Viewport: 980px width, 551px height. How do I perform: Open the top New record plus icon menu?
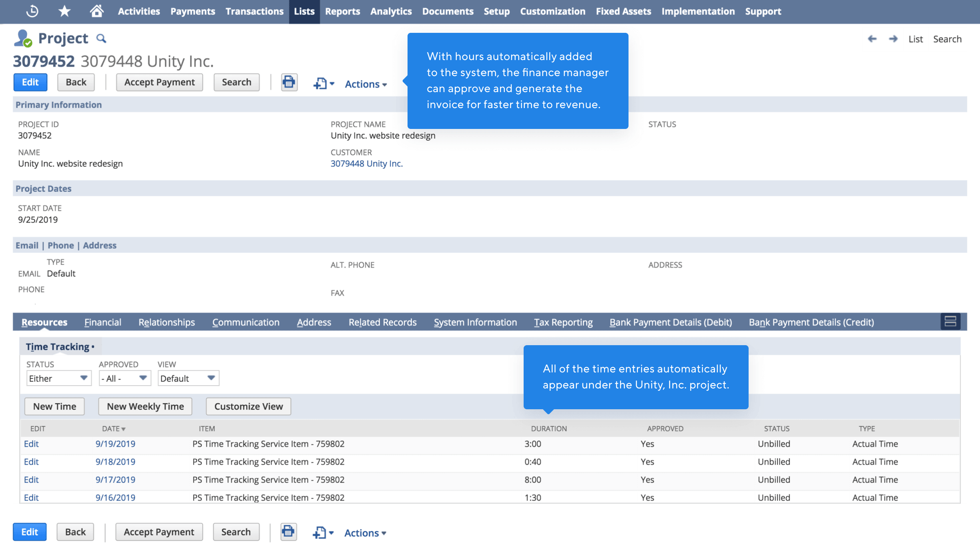click(x=323, y=84)
